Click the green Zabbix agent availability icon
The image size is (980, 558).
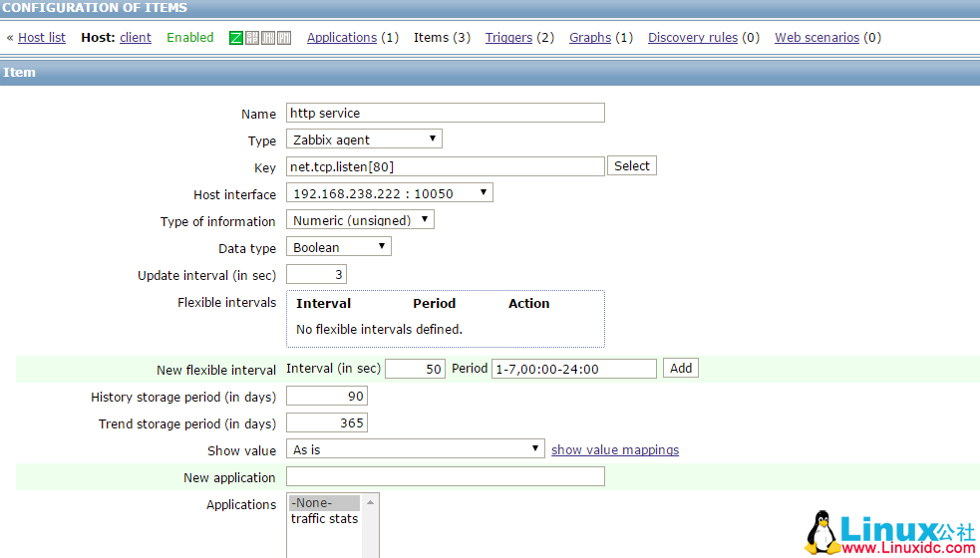click(236, 38)
